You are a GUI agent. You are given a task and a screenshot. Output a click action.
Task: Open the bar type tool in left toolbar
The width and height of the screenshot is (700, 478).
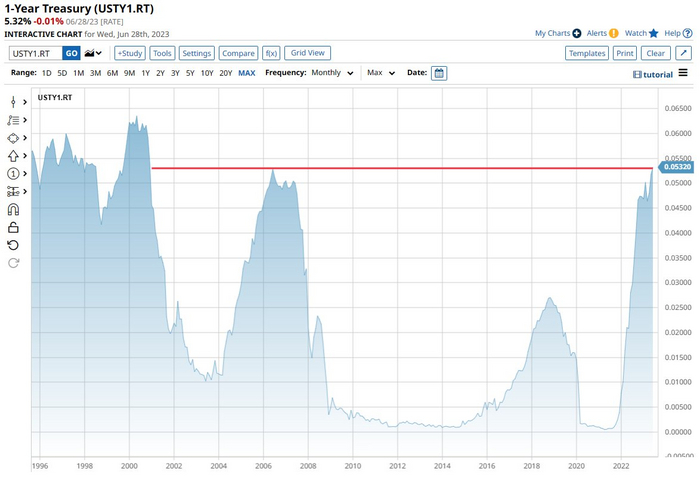[13, 102]
